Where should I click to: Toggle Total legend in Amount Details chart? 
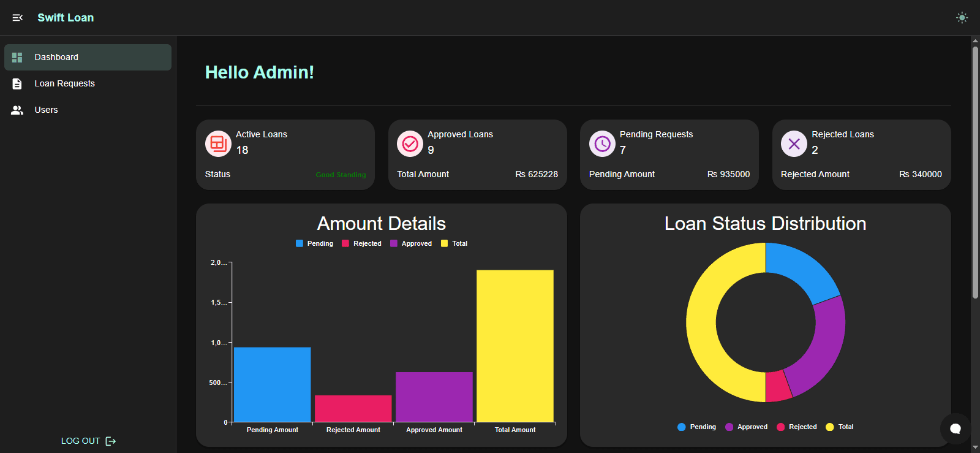(454, 243)
